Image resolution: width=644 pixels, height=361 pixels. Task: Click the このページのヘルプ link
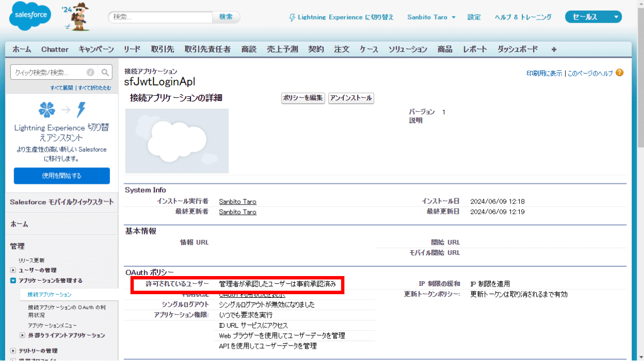tap(590, 74)
